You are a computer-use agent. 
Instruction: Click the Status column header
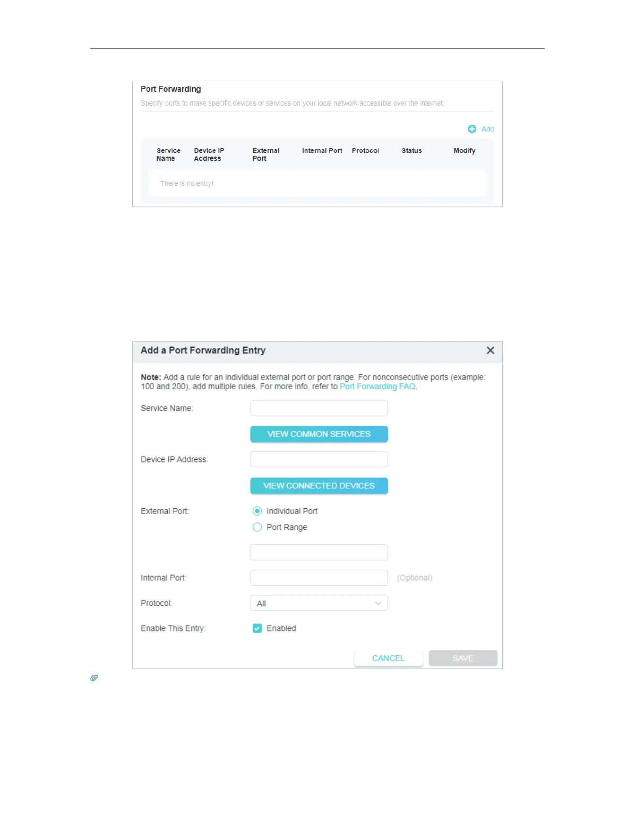click(x=411, y=151)
